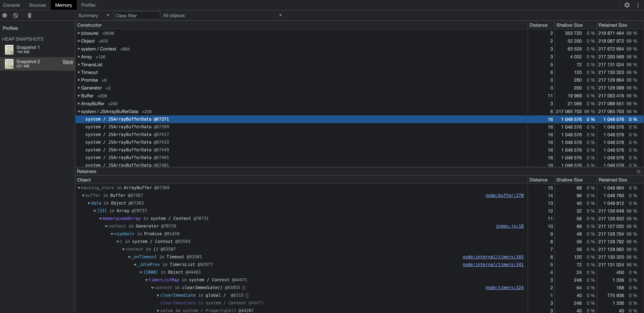
Task: Sort constructors by Distance column header
Action: [541, 25]
